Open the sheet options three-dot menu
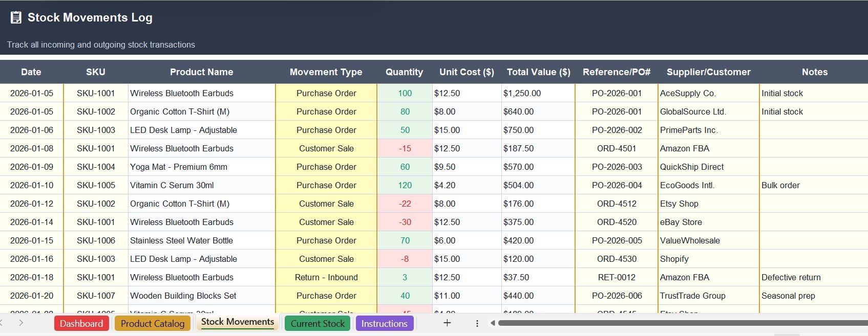 tap(477, 323)
